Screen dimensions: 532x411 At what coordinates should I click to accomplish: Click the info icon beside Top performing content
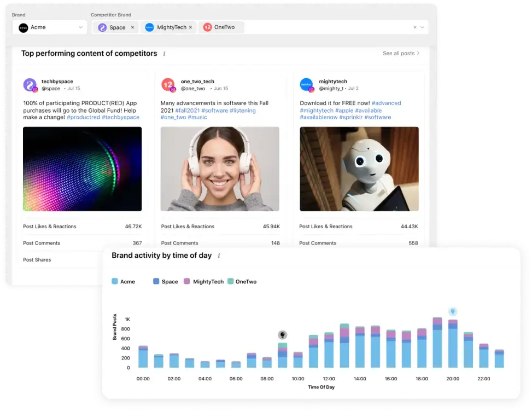pos(164,54)
